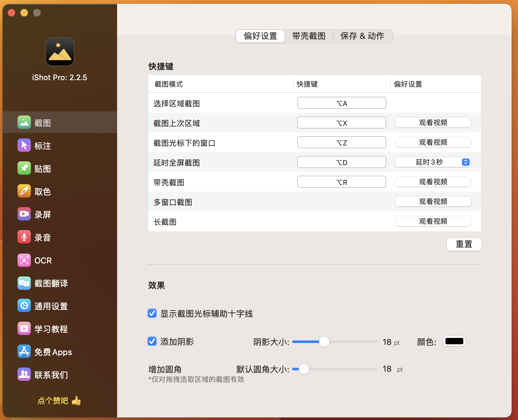Image resolution: width=518 pixels, height=420 pixels.
Task: Enable 显示截图光标辅助十字线 checkbox
Action: 152,313
